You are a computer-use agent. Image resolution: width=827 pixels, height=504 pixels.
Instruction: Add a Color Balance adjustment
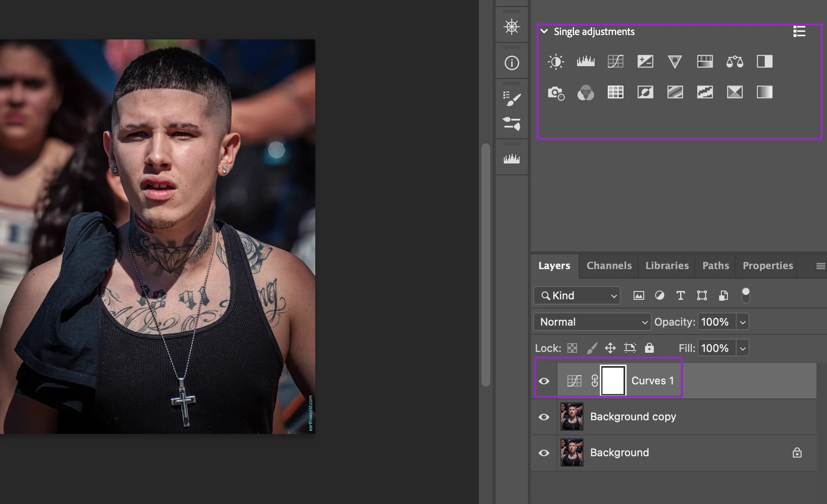pos(734,62)
